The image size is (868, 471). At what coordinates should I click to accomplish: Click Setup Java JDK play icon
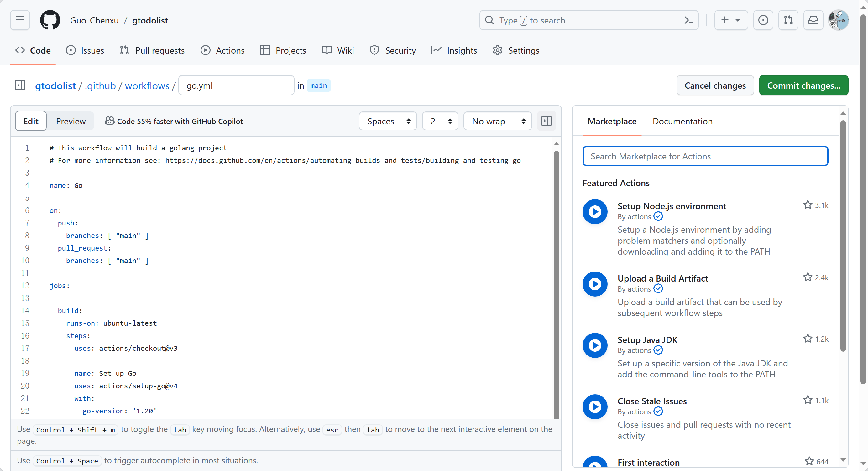point(595,345)
